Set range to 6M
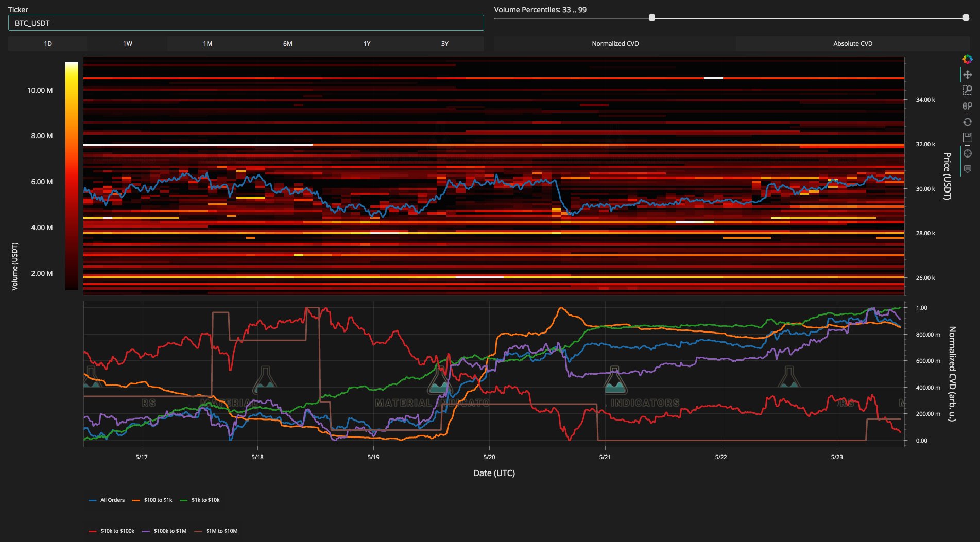This screenshot has width=980, height=542. [x=287, y=44]
